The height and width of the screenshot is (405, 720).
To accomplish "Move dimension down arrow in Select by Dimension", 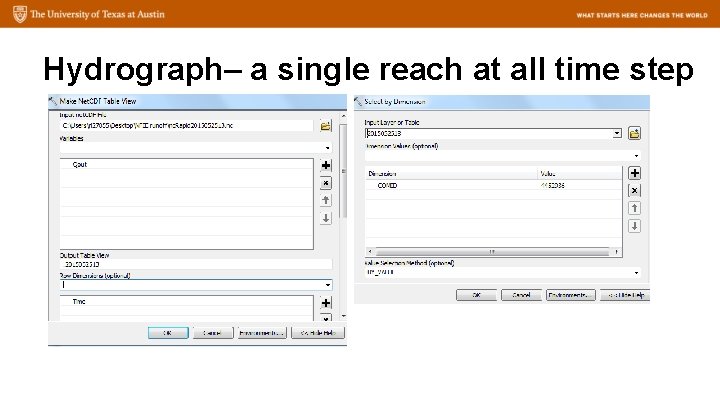I will [x=634, y=226].
